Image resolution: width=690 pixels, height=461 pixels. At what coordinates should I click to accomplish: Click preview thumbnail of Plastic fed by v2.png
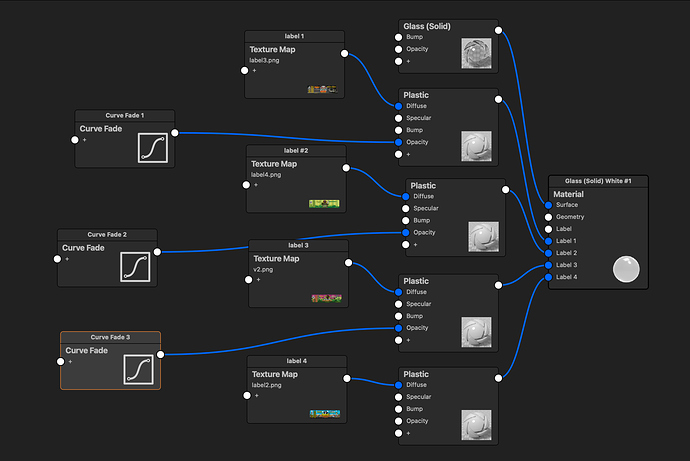point(476,332)
